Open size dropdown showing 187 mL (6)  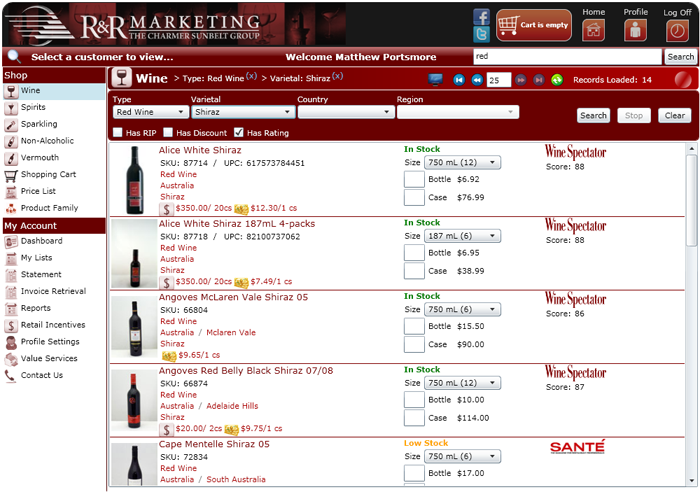pyautogui.click(x=462, y=236)
